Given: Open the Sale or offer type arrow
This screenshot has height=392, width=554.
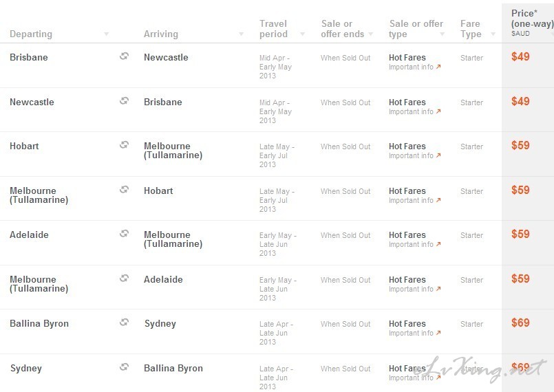Looking at the screenshot, I should point(442,34).
